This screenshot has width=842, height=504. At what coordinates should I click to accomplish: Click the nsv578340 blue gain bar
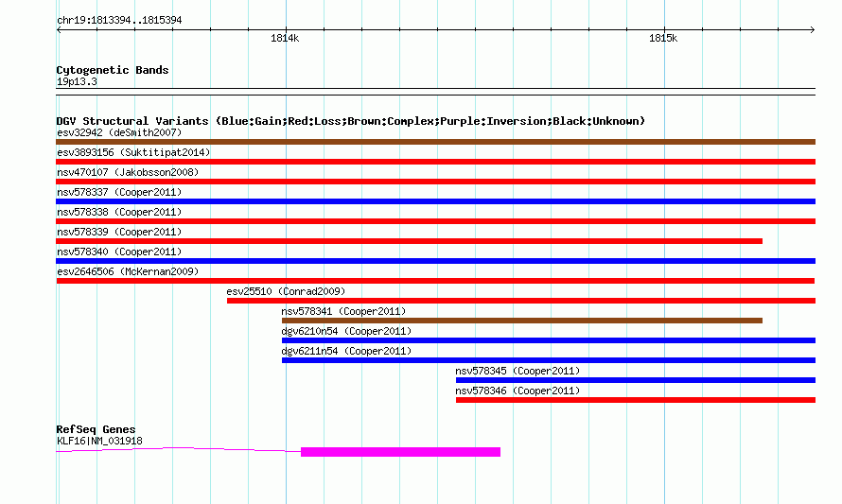435,261
